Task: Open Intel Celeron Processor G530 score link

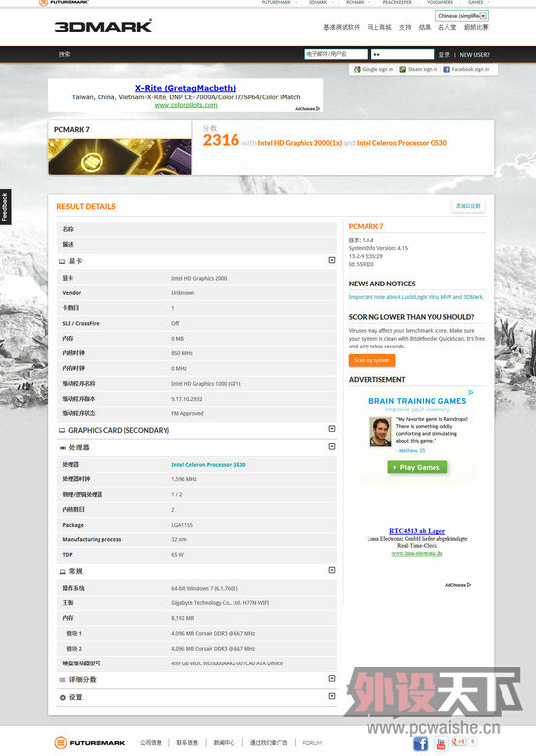Action: (x=402, y=143)
